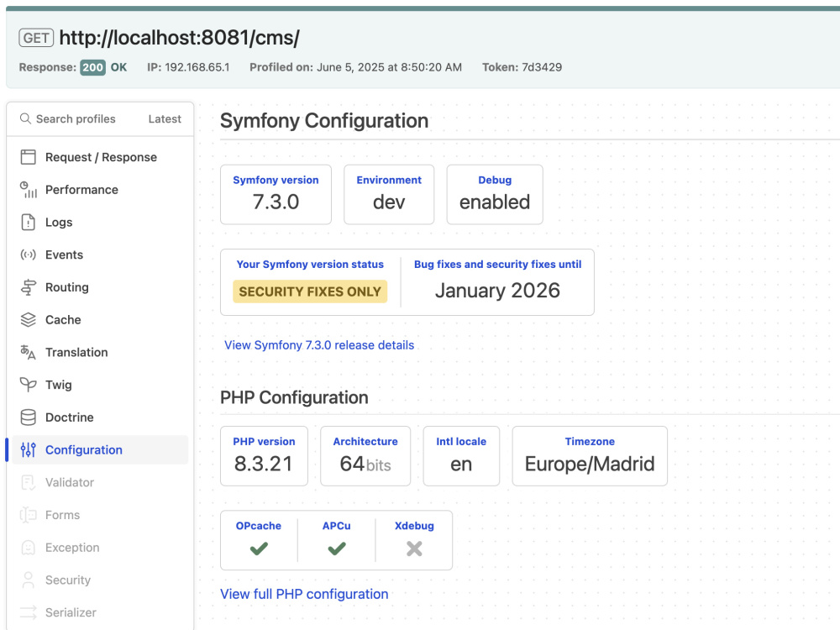Click the Symfony version value 7.3.0
Viewport: 840px width, 630px height.
(x=276, y=202)
